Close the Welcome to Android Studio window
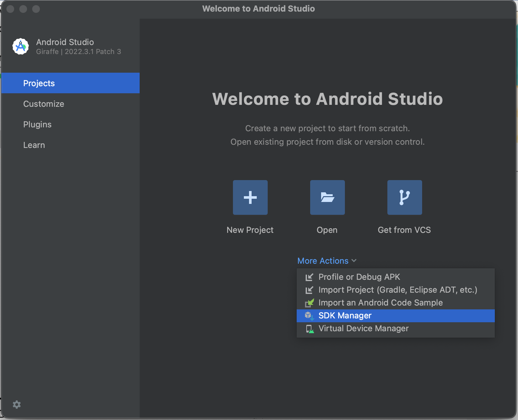This screenshot has height=420, width=518. [x=10, y=9]
